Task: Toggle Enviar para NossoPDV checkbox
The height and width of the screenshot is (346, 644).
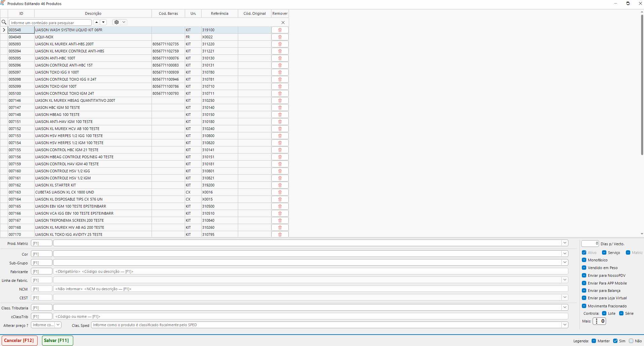Action: click(584, 275)
